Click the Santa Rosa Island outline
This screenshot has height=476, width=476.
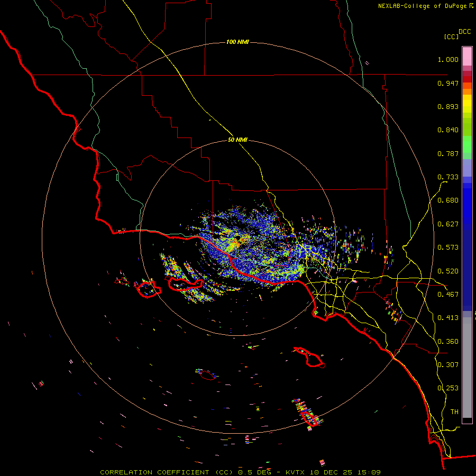pos(148,289)
